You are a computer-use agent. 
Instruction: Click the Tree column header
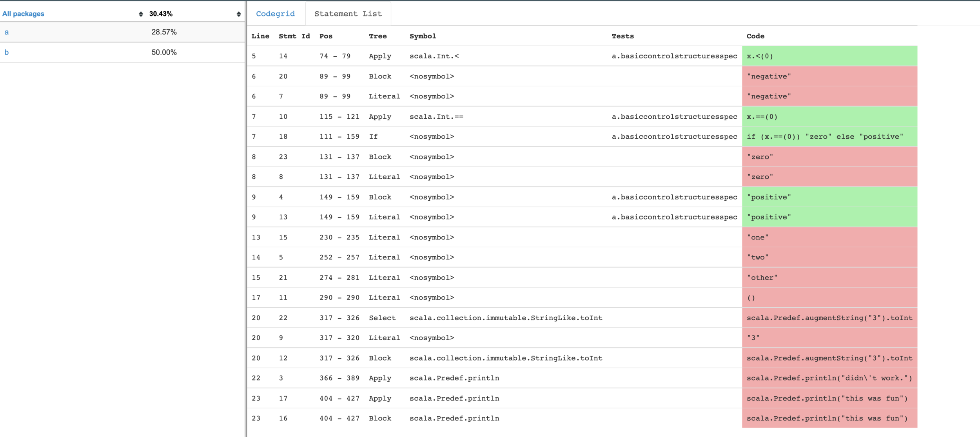(377, 36)
